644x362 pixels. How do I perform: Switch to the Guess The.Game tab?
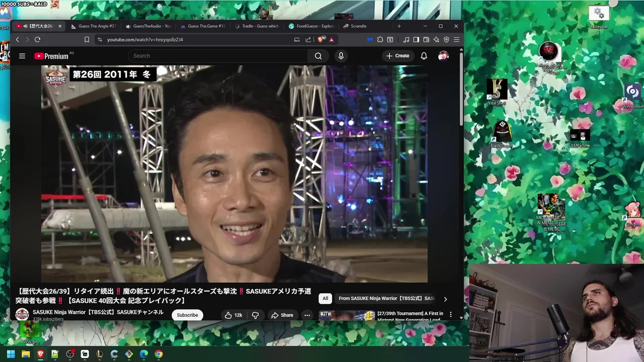pos(203,26)
